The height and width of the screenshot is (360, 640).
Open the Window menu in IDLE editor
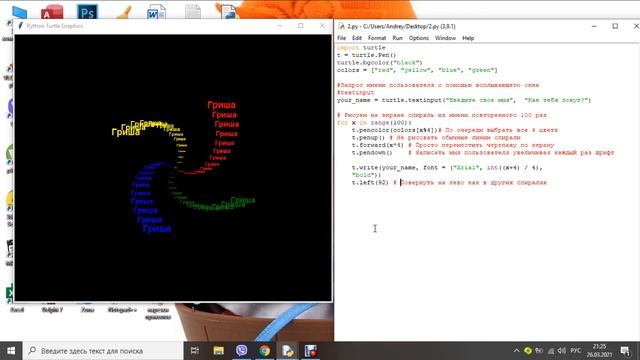(x=445, y=38)
